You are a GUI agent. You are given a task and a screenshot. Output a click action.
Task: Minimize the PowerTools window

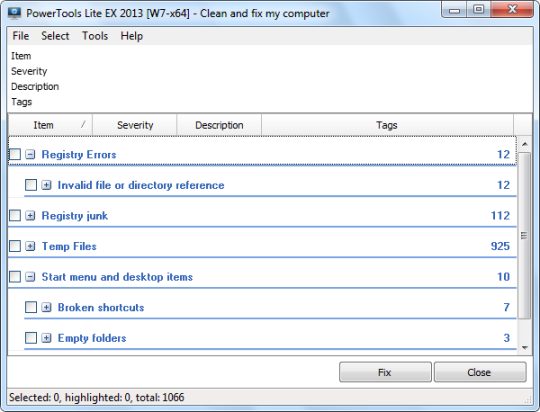click(x=455, y=10)
